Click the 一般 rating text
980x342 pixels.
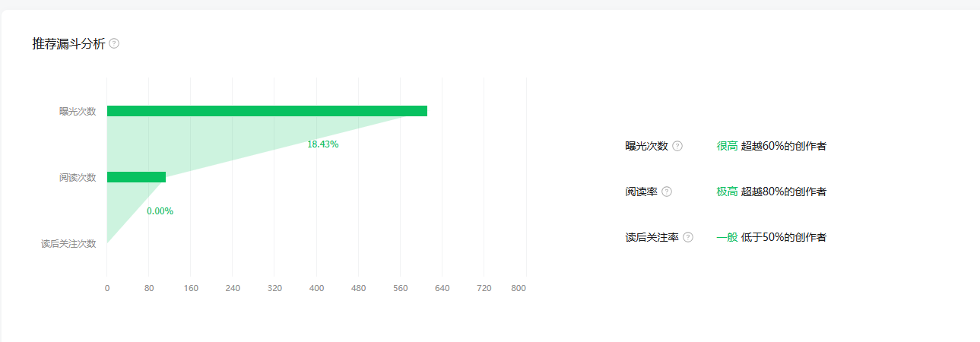tap(727, 237)
